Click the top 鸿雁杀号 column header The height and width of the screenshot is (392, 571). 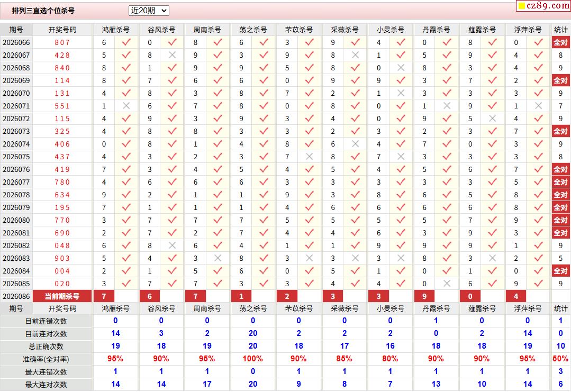(115, 30)
